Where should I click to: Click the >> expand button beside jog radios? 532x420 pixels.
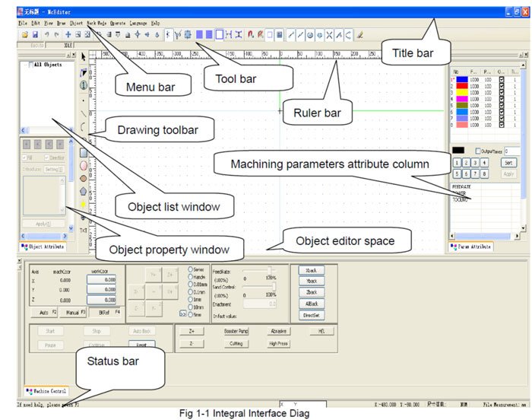click(x=182, y=314)
